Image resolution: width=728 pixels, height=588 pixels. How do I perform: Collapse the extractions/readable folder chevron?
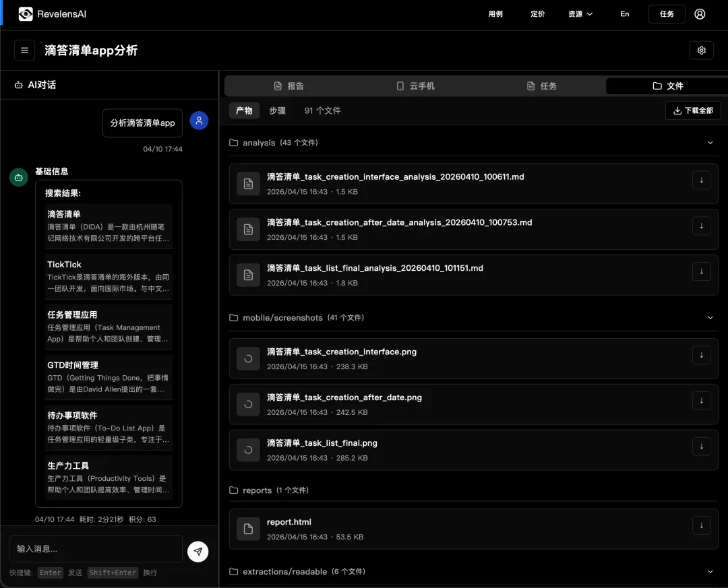click(710, 571)
